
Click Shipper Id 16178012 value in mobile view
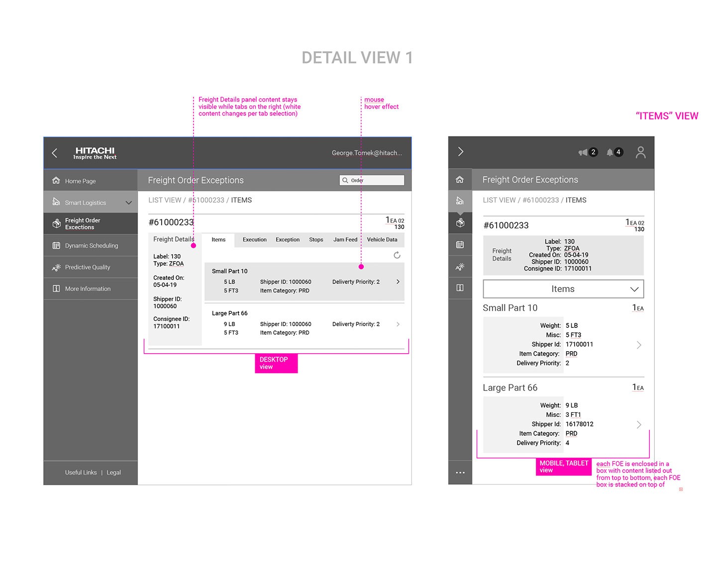[x=579, y=424]
